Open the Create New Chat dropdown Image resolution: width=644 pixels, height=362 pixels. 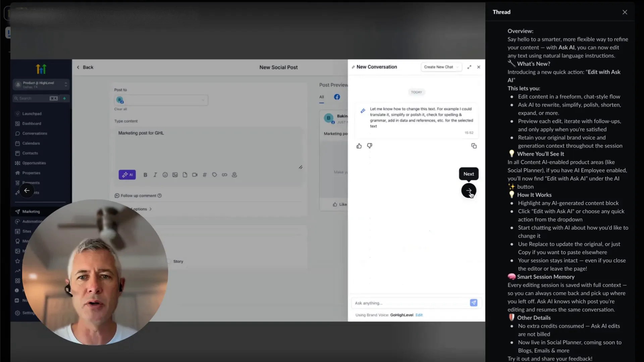pos(441,67)
